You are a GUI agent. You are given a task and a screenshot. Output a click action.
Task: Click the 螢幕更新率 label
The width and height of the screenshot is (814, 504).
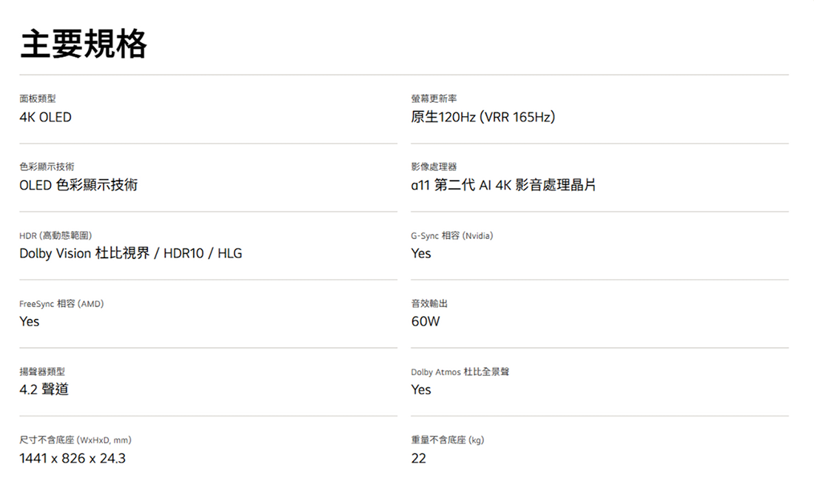click(x=434, y=98)
